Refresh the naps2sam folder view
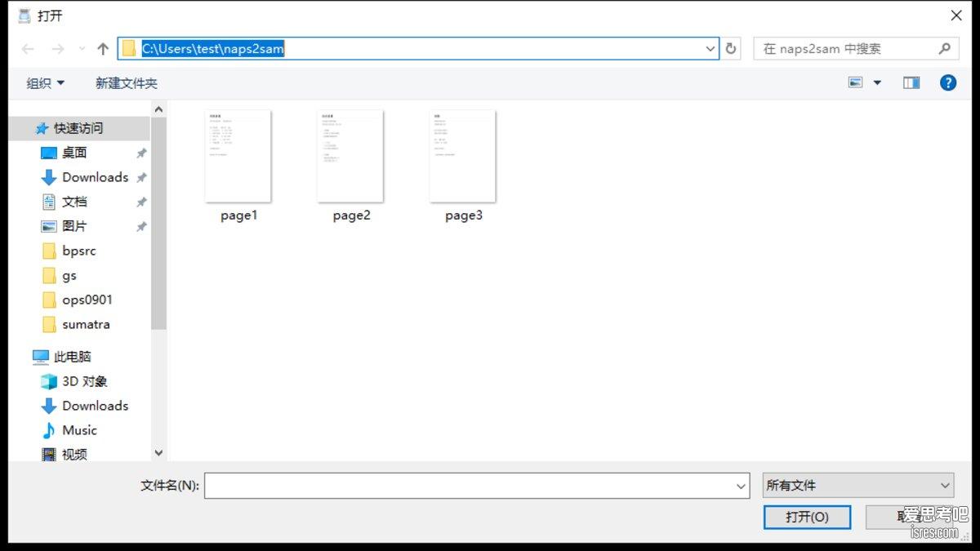This screenshot has height=551, width=980. (x=731, y=49)
